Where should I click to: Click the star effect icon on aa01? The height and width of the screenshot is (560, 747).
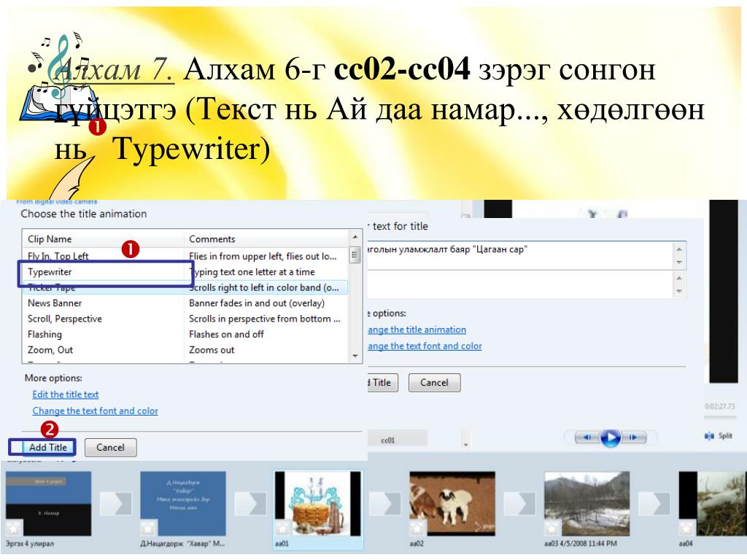(x=282, y=528)
